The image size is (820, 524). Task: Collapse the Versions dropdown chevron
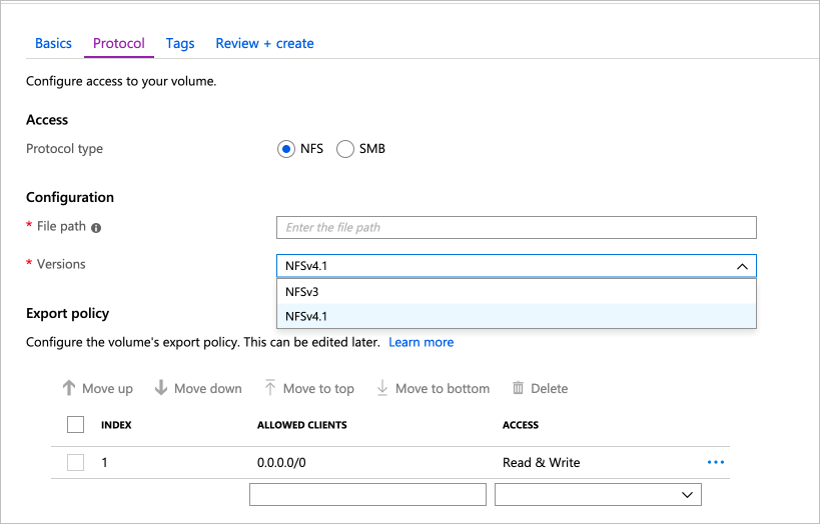(742, 266)
